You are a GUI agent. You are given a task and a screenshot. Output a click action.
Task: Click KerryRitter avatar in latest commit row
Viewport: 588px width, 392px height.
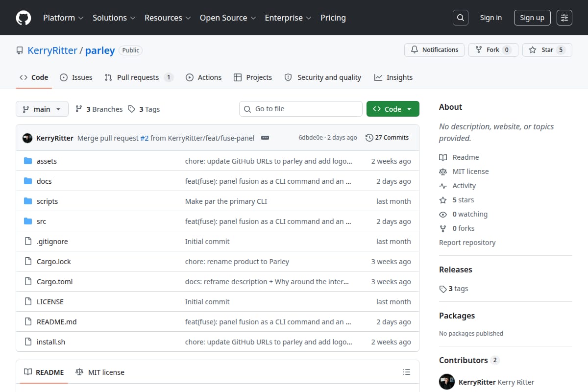[x=27, y=138]
